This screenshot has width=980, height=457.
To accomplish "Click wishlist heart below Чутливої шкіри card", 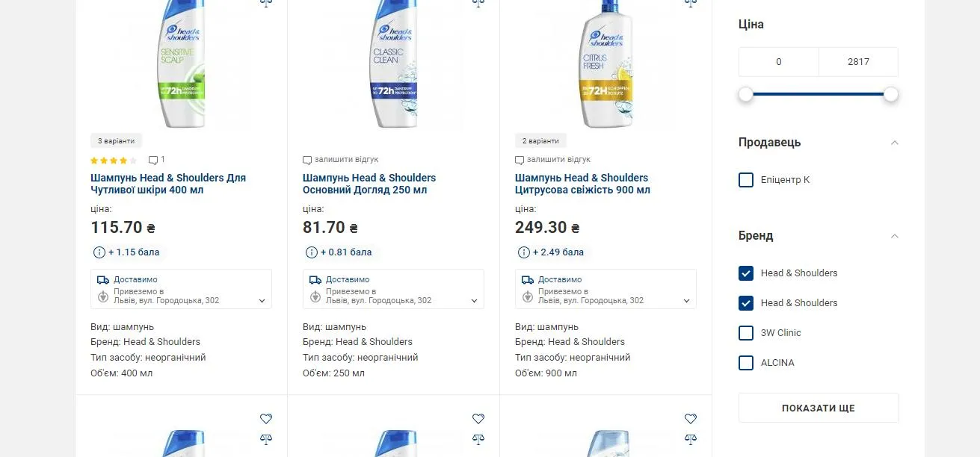I will click(266, 419).
